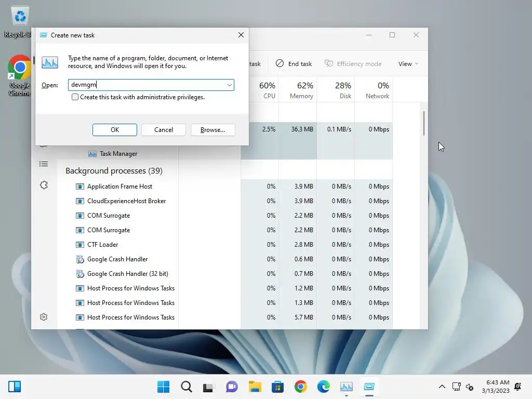Switch to Create new task taskbar icon

[369, 387]
